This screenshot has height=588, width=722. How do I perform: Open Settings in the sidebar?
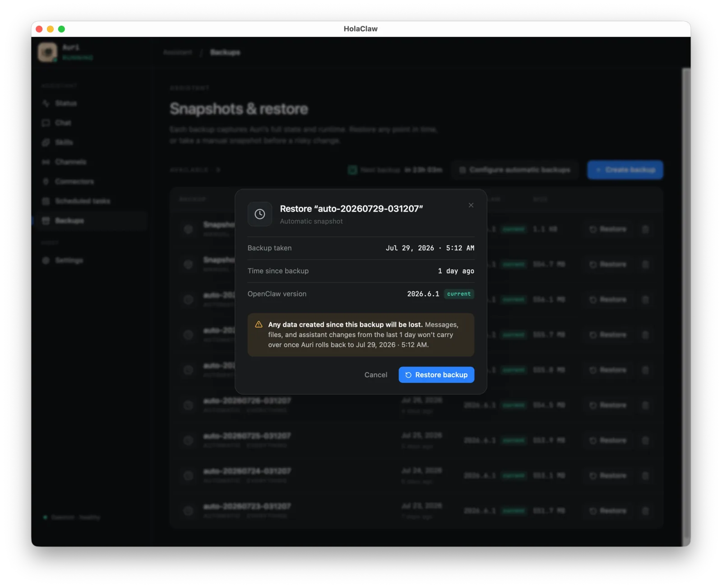[92, 260]
